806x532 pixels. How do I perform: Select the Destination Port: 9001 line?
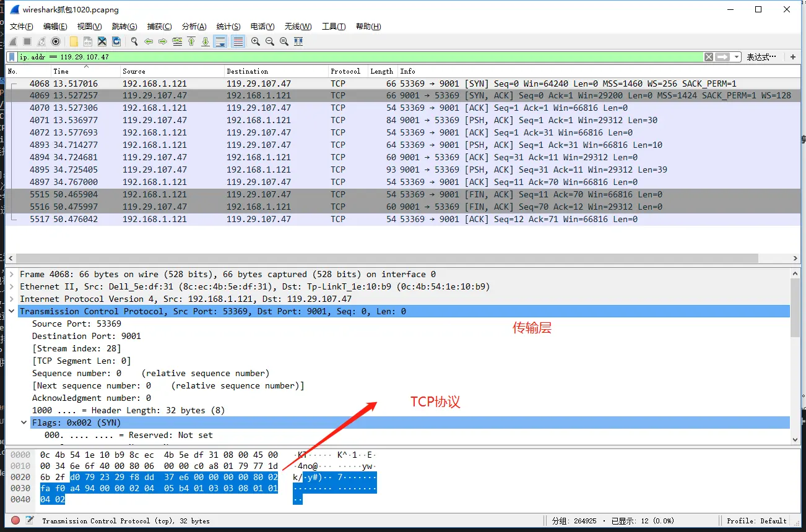click(x=87, y=336)
